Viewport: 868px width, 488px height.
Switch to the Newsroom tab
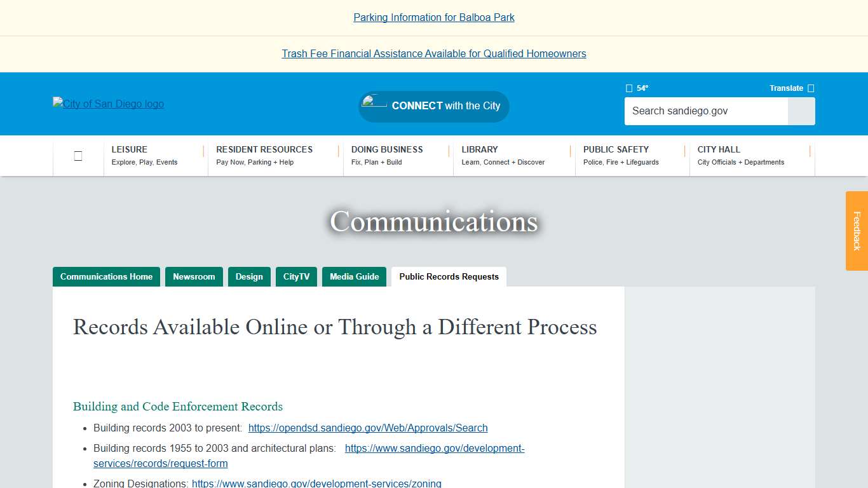[194, 276]
